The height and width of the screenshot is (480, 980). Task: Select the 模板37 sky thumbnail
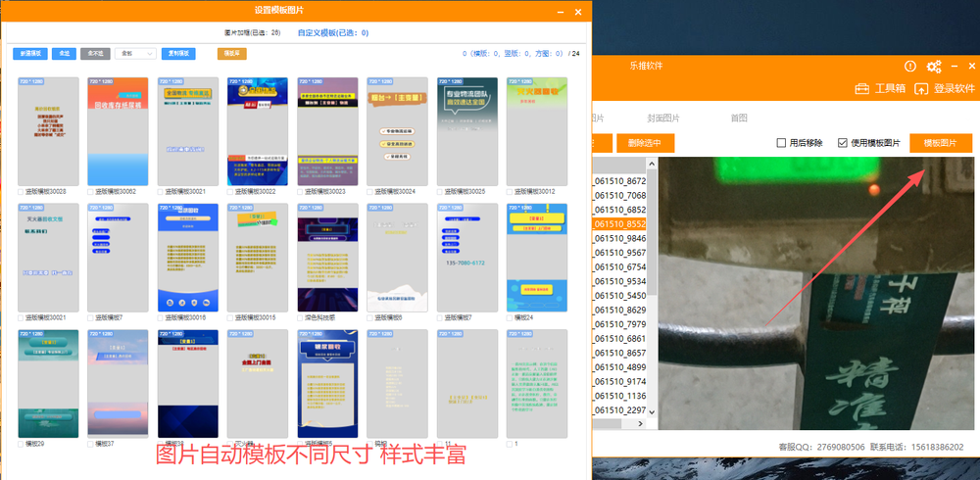coord(119,384)
